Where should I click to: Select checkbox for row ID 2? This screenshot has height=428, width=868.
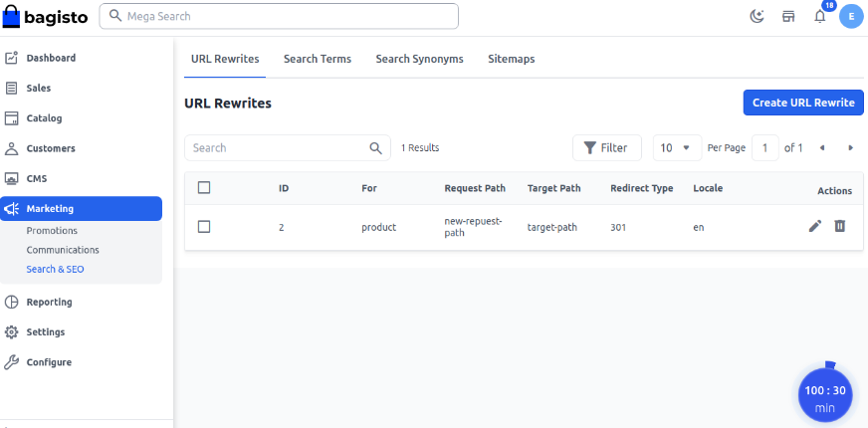tap(204, 227)
